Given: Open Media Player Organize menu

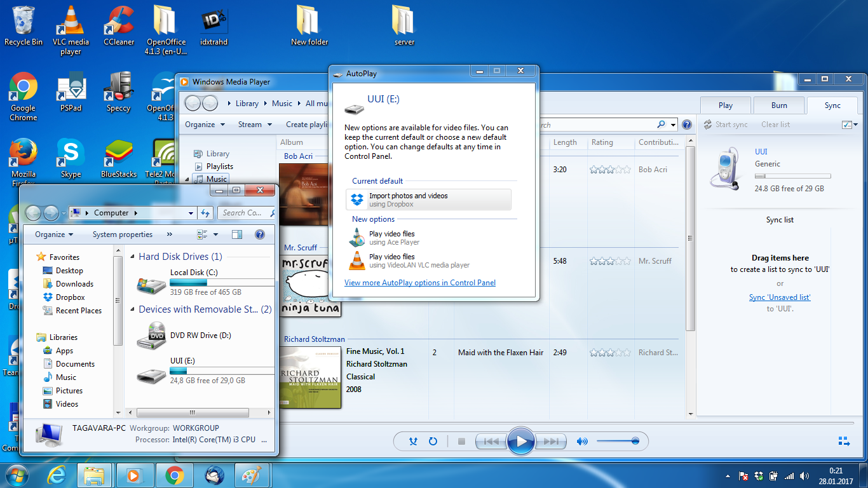Looking at the screenshot, I should tap(205, 125).
